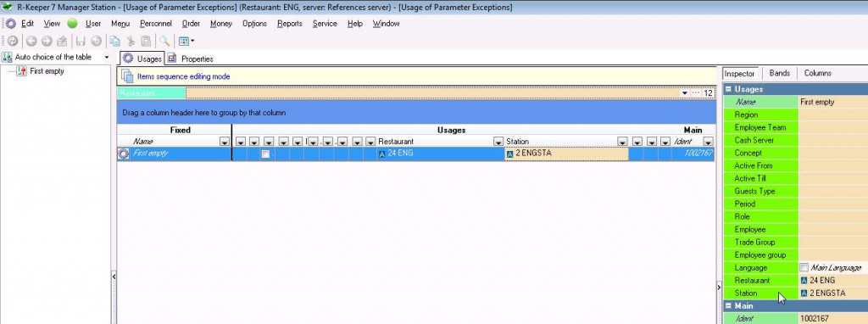Open the Name column filter dropdown

click(225, 142)
